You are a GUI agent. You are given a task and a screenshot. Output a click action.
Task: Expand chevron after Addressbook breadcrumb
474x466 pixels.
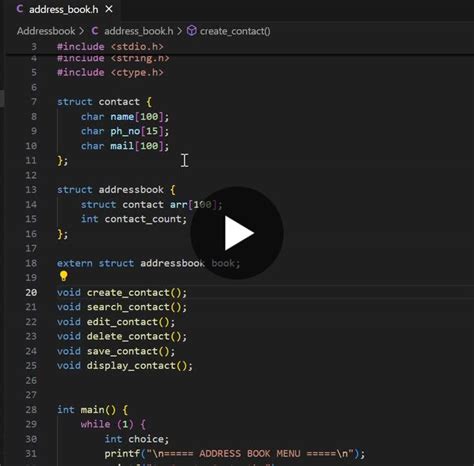82,31
